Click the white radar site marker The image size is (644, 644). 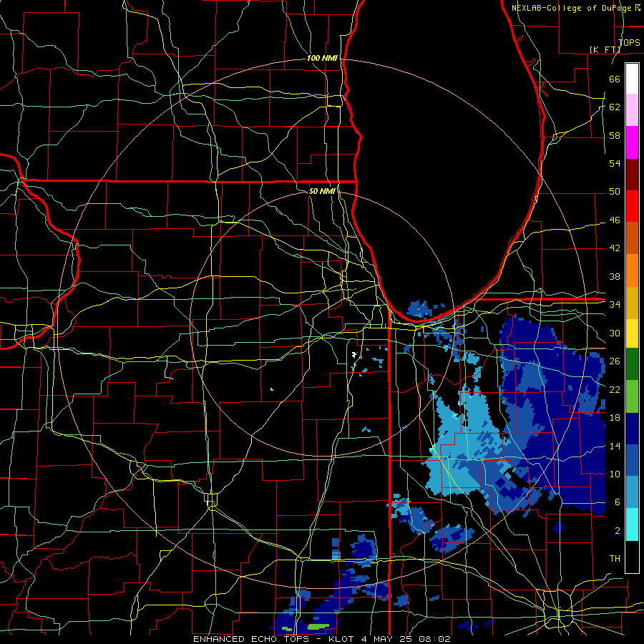pos(354,354)
